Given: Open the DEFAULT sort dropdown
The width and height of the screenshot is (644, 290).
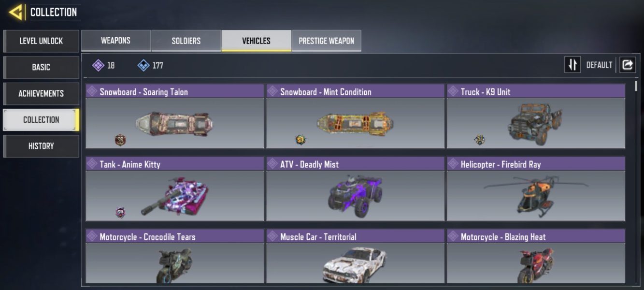Looking at the screenshot, I should [599, 65].
